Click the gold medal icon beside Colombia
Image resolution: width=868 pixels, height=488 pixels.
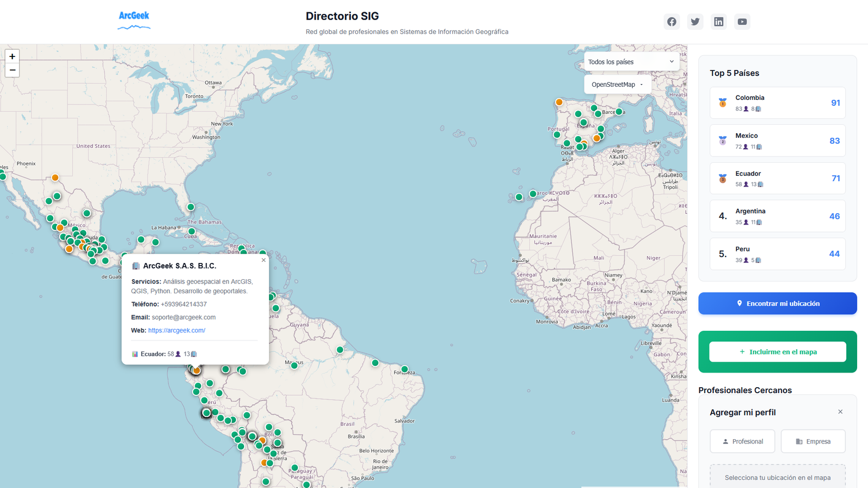click(x=723, y=102)
